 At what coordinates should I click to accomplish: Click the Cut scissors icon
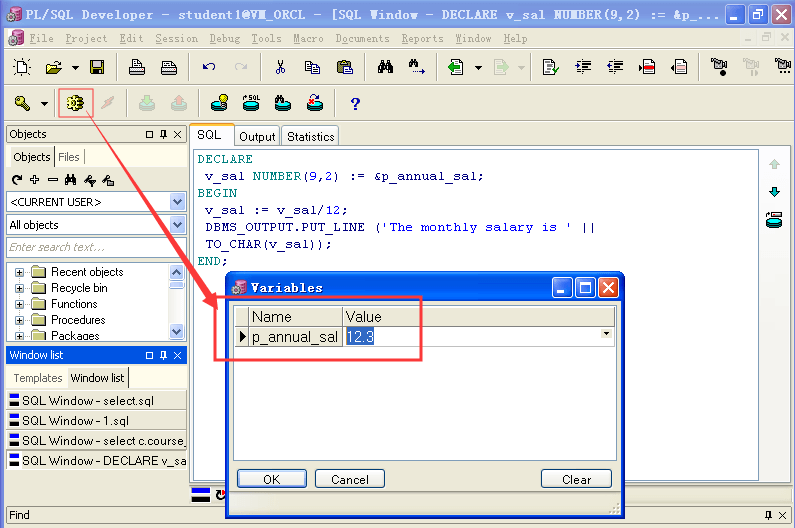[280, 67]
